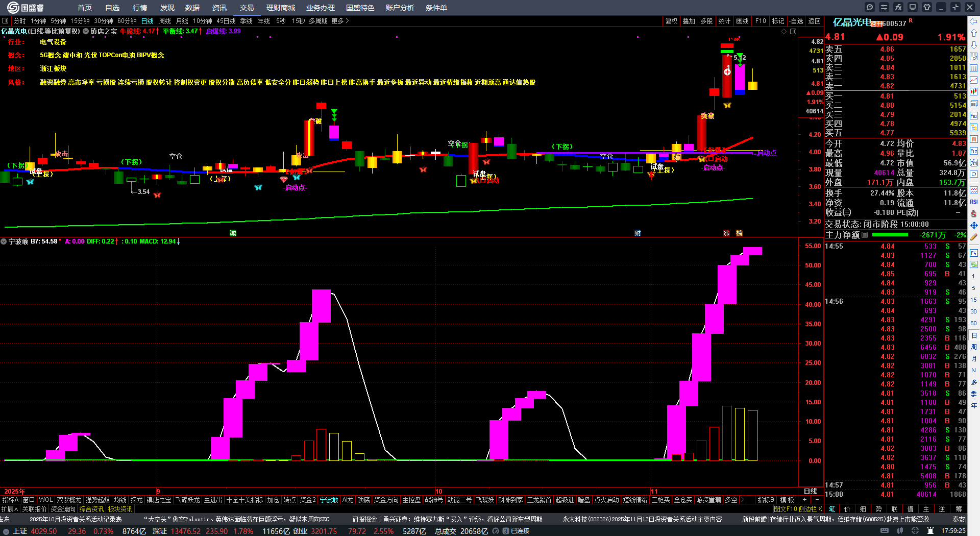Click the 关联报价 button
This screenshot has height=536, width=980.
point(34,509)
